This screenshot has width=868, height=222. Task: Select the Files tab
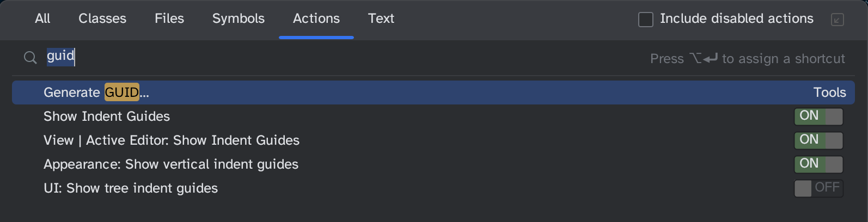pos(169,18)
